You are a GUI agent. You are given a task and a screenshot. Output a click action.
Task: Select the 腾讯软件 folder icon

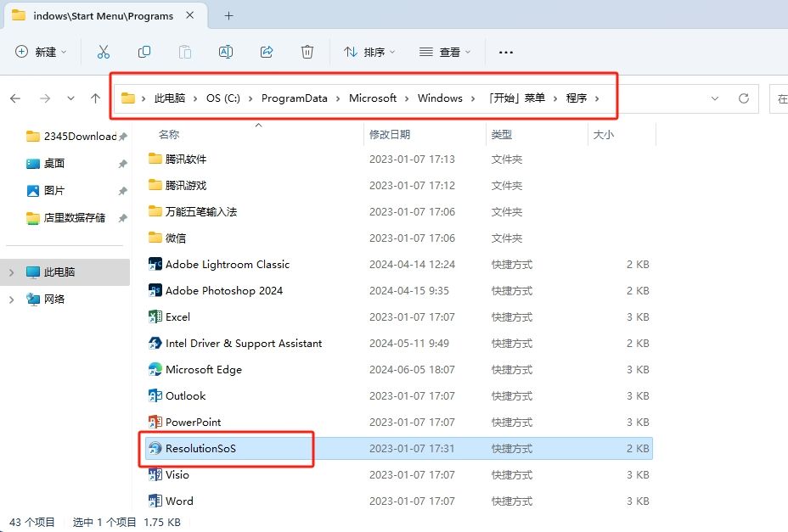(x=155, y=159)
